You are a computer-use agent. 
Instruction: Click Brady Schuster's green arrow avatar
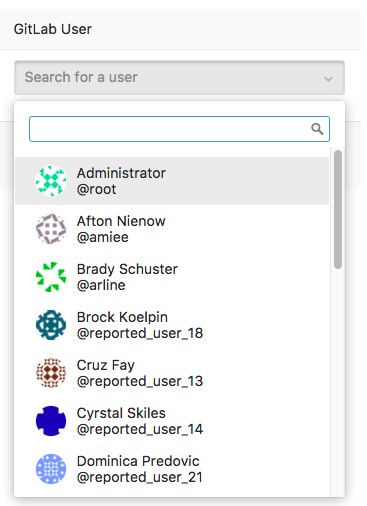(51, 277)
